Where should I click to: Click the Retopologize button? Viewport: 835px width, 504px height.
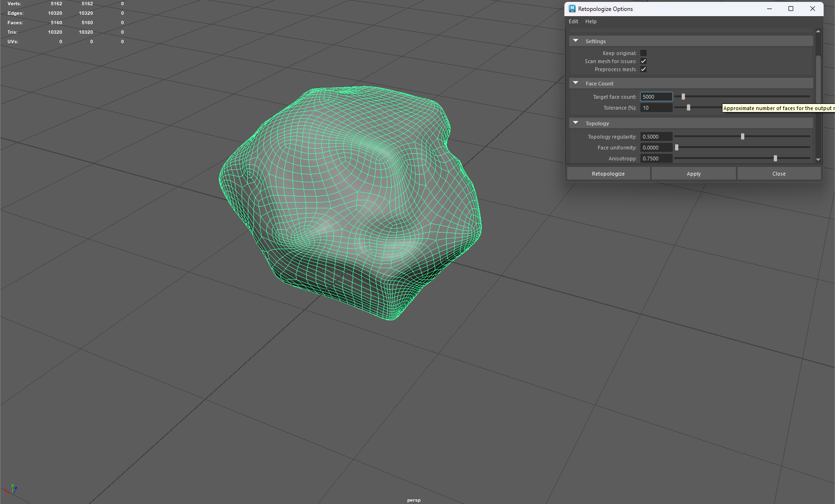(608, 174)
